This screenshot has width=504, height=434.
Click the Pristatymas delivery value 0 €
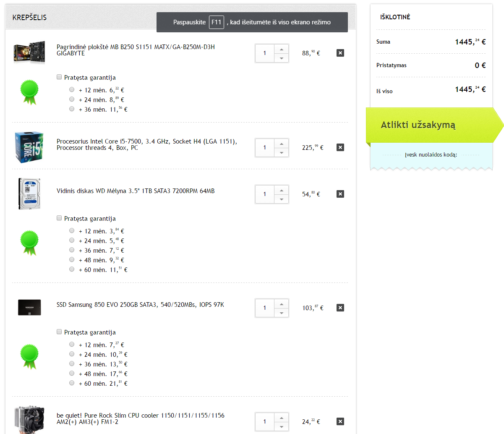tap(480, 65)
